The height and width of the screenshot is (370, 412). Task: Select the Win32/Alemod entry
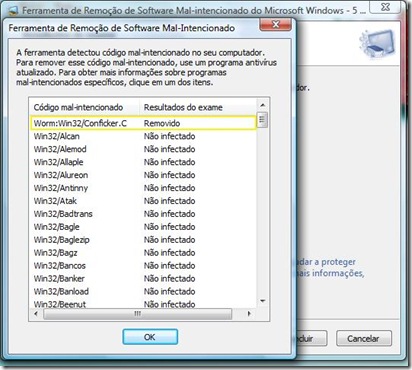(60, 149)
